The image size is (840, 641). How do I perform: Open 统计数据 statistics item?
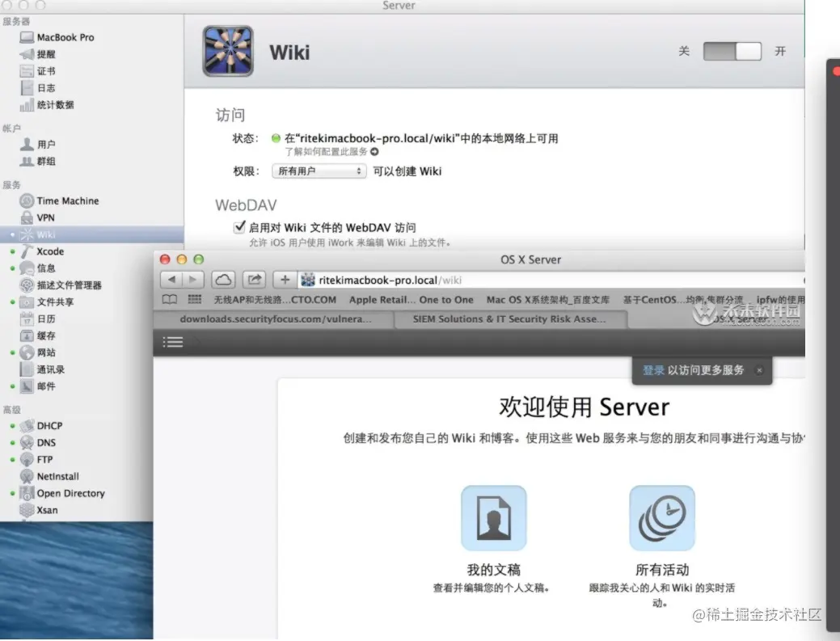[47, 105]
